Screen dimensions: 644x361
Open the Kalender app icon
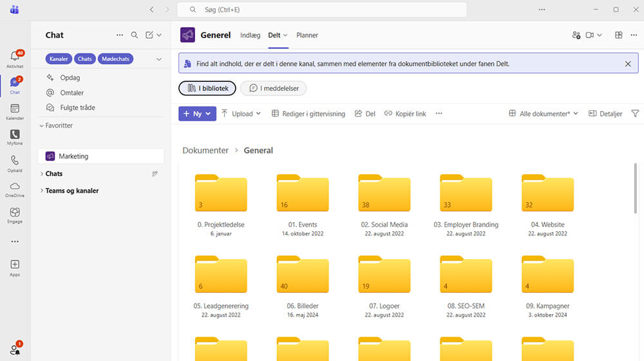[14, 111]
